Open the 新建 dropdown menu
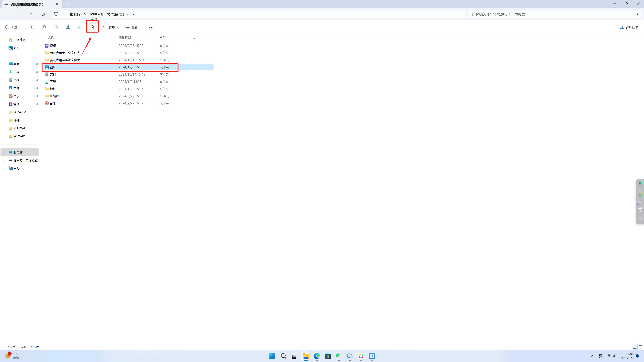The image size is (644, 362). point(13,27)
